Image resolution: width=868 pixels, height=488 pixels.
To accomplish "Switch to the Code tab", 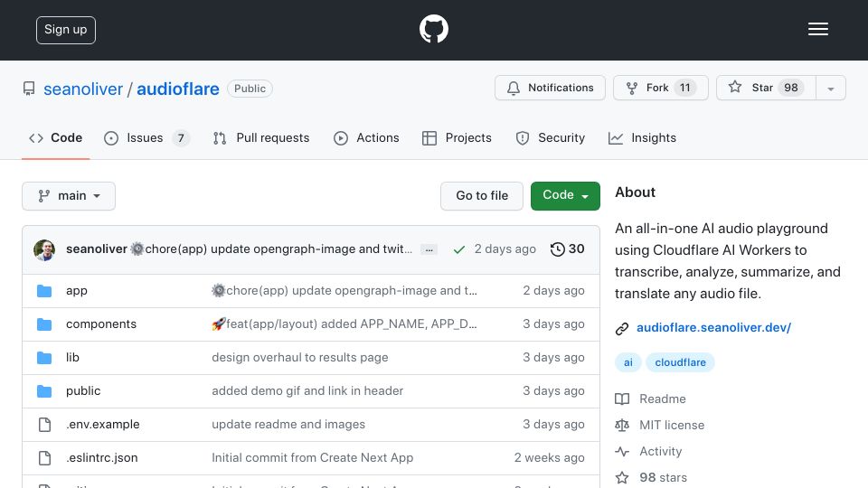I will tap(55, 137).
